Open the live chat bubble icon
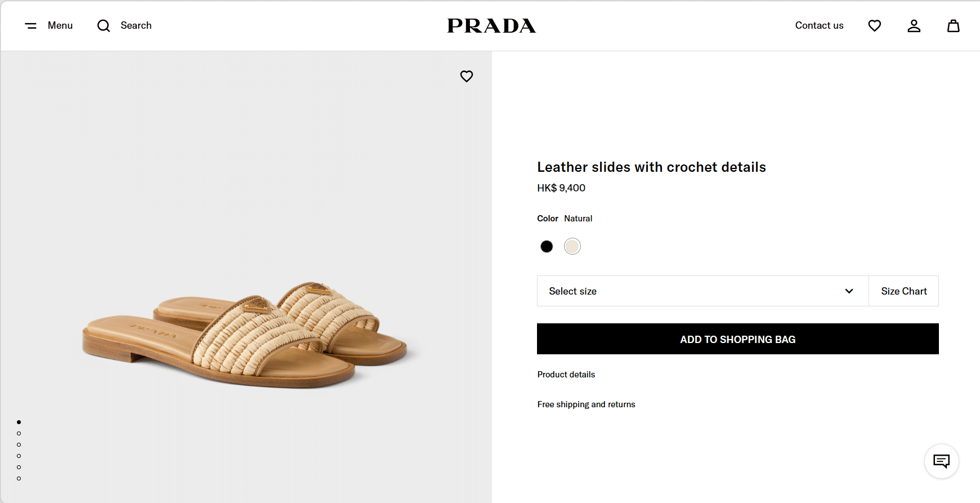The image size is (980, 503). (941, 461)
